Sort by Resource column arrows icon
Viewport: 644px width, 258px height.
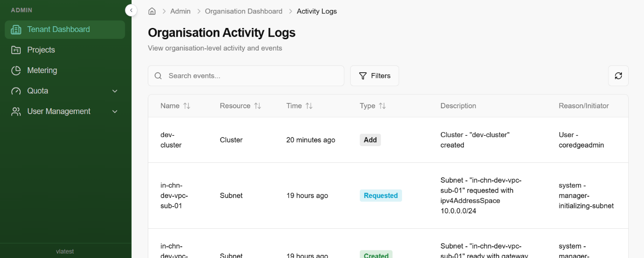(x=257, y=106)
